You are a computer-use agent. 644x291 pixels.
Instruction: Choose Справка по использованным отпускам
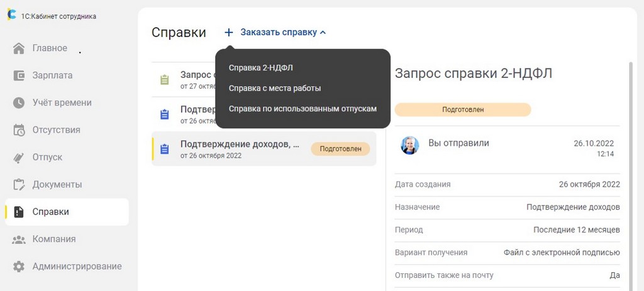[x=303, y=109]
